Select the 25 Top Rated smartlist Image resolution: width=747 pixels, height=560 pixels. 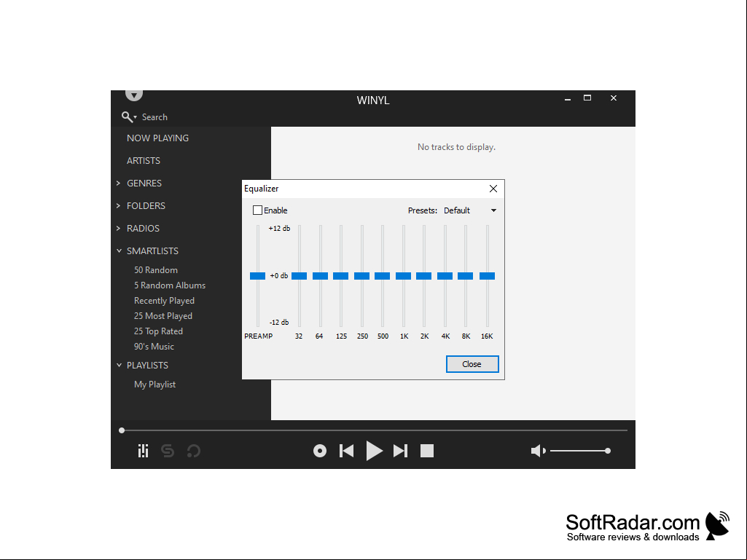(158, 331)
